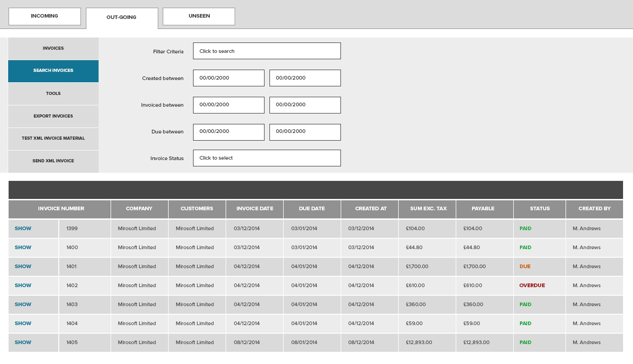Open Test XML Invoice Material
This screenshot has width=633, height=364.
click(x=53, y=138)
